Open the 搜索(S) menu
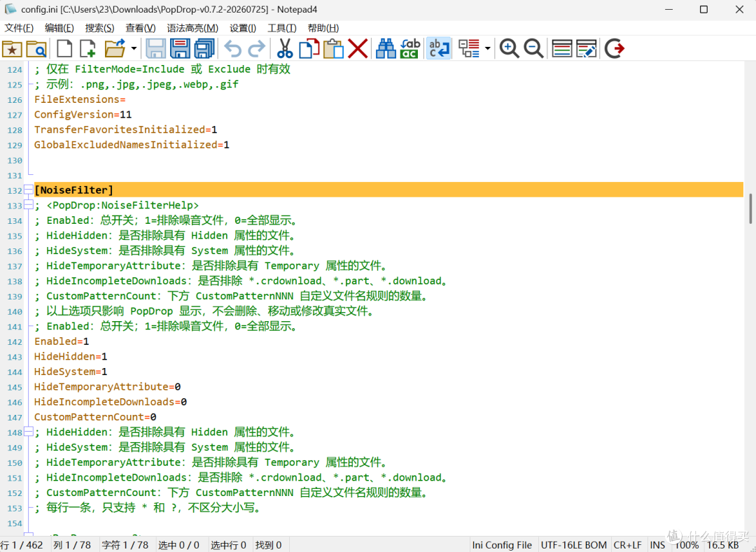Image resolution: width=756 pixels, height=552 pixels. [100, 28]
